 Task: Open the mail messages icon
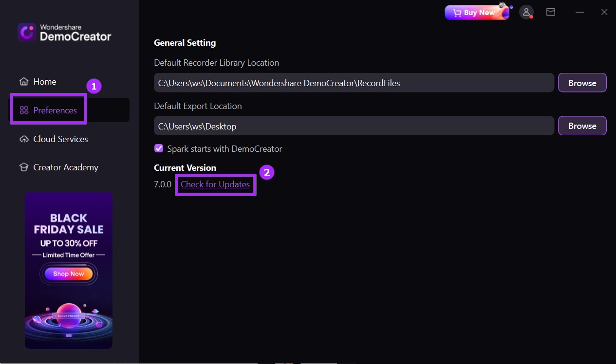[x=551, y=12]
